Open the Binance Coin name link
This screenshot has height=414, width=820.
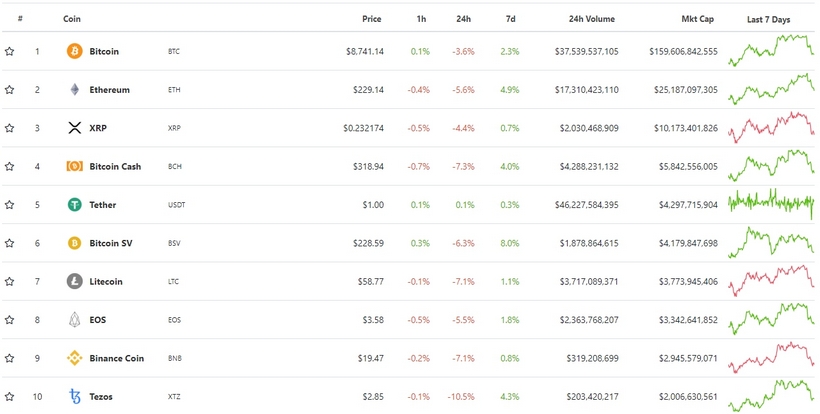click(x=116, y=358)
